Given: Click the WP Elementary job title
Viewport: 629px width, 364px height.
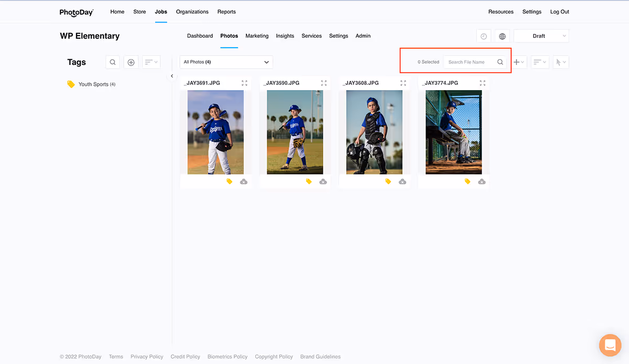Looking at the screenshot, I should pyautogui.click(x=90, y=36).
